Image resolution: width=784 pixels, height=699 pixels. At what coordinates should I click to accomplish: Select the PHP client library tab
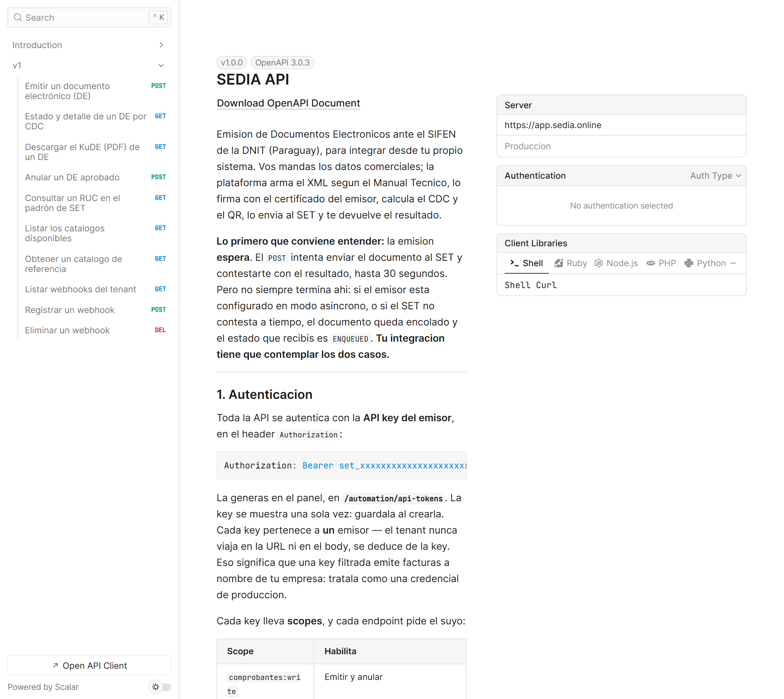(x=661, y=263)
